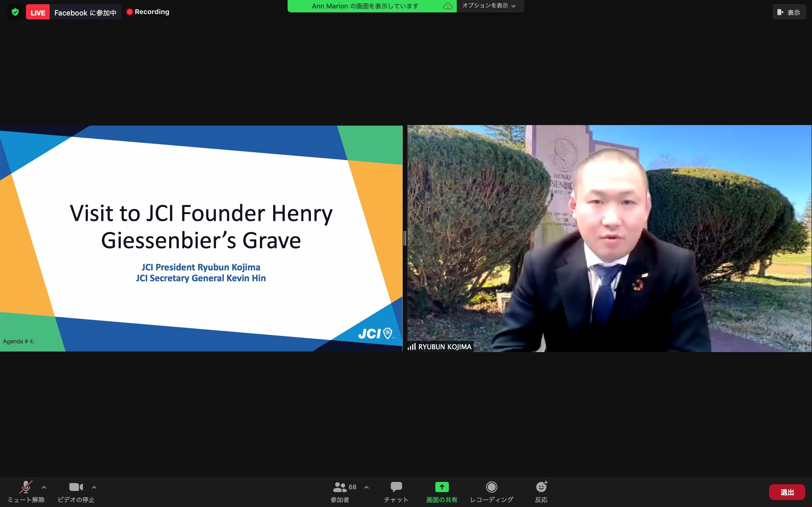Click the red LIVE badge
Viewport: 812px width, 507px height.
[x=37, y=12]
